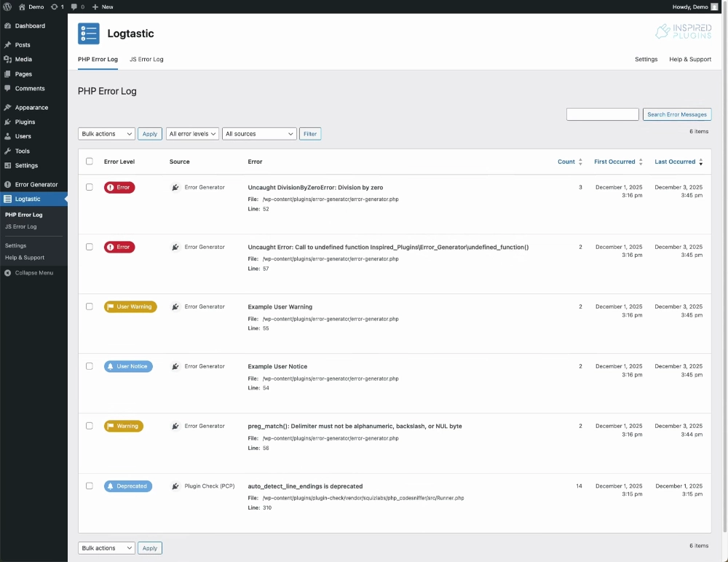Switch to the PHP Error Log tab
Viewport: 728px width, 562px height.
click(x=98, y=60)
